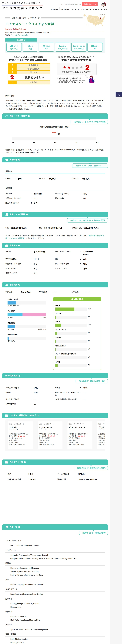Click the 男女の割合 ratio bar

[x=27, y=314]
